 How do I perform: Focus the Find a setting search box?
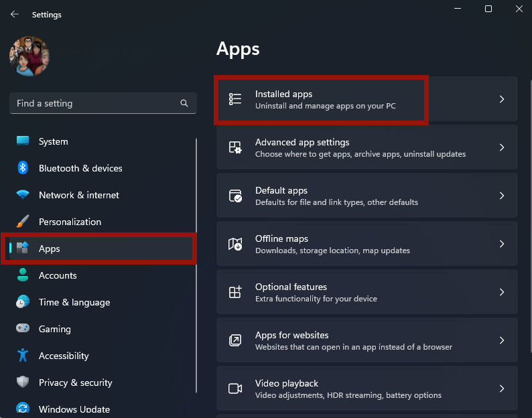(x=103, y=103)
